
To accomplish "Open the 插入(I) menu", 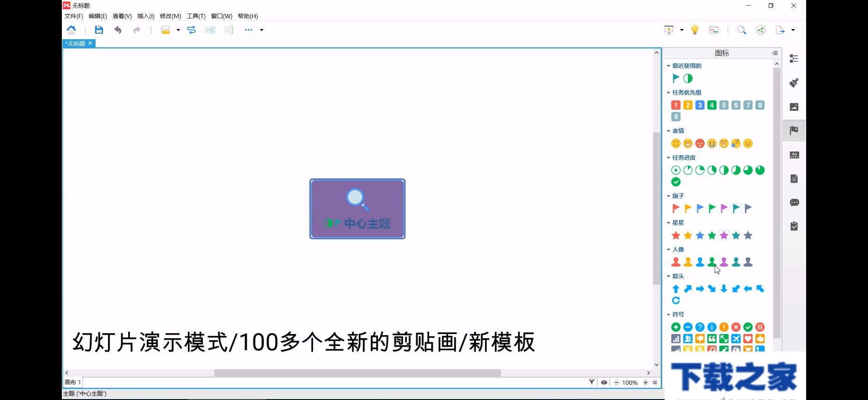I will point(146,16).
